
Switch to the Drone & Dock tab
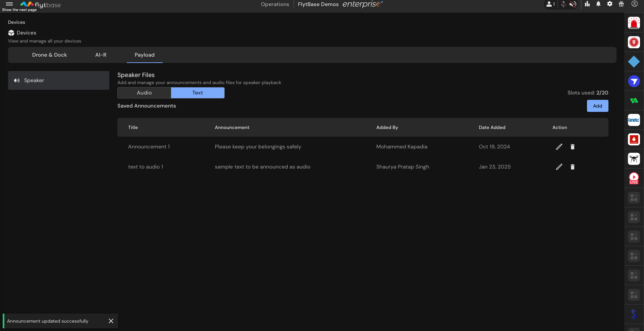click(49, 55)
